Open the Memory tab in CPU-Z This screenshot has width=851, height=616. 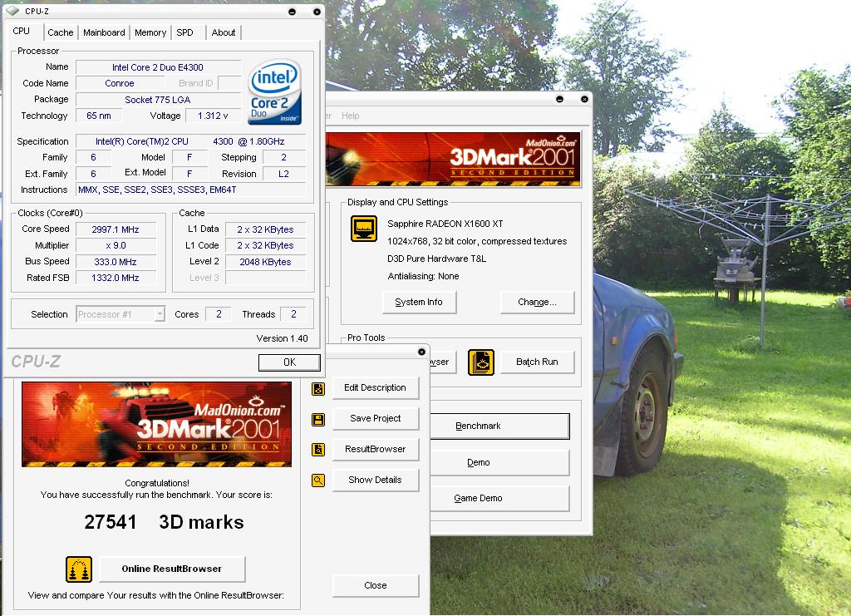150,32
